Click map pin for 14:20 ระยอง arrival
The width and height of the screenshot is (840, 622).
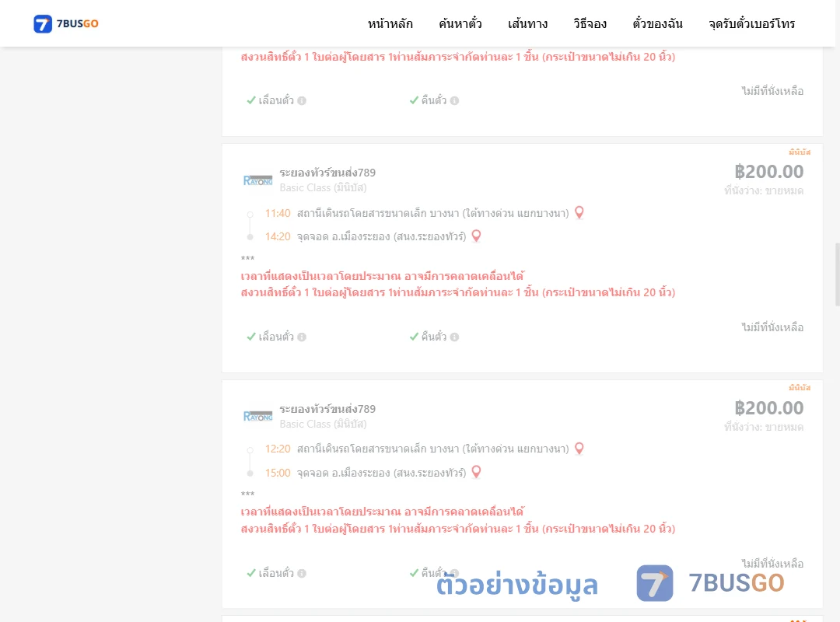pyautogui.click(x=476, y=236)
